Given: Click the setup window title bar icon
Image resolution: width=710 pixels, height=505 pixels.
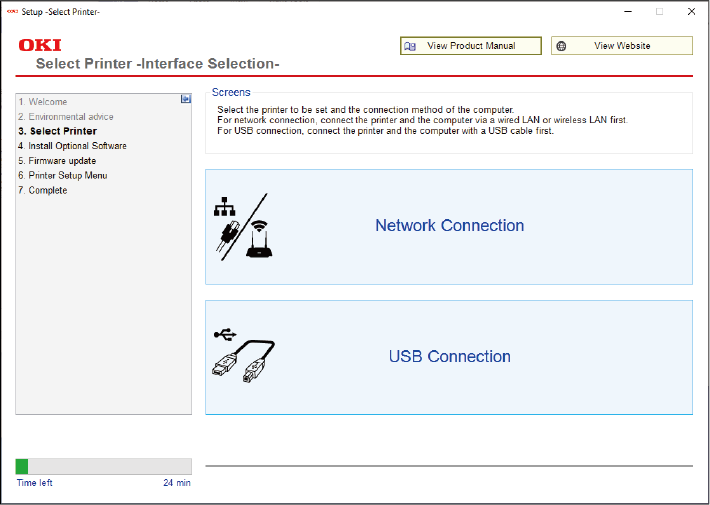Looking at the screenshot, I should click(11, 11).
